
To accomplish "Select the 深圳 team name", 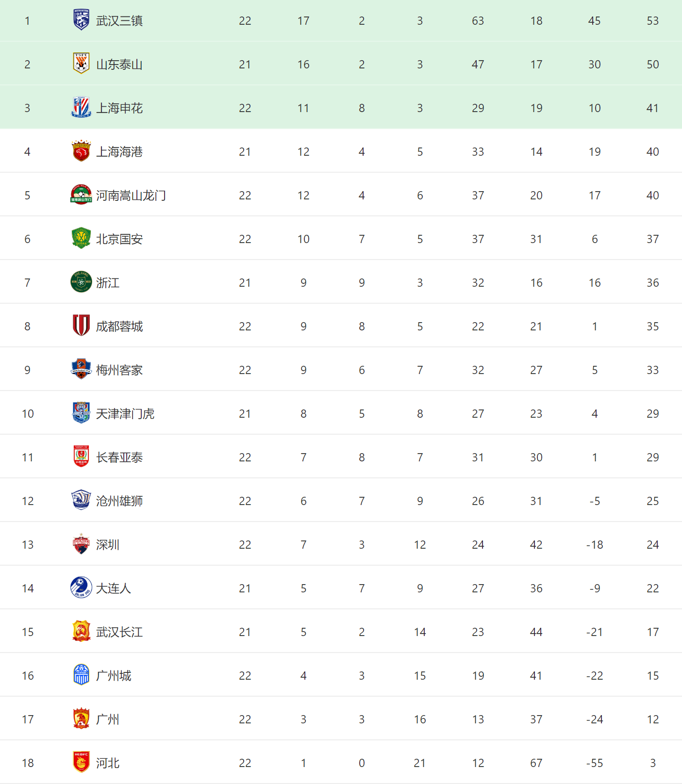I will (x=108, y=545).
